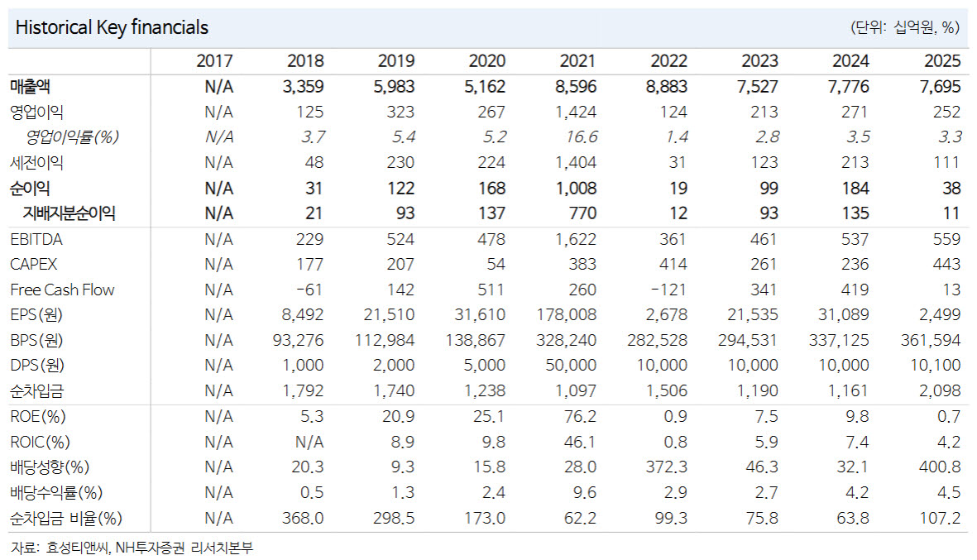977x560 pixels.
Task: Select 2018 ROIC N/A cell
Action: click(x=309, y=442)
